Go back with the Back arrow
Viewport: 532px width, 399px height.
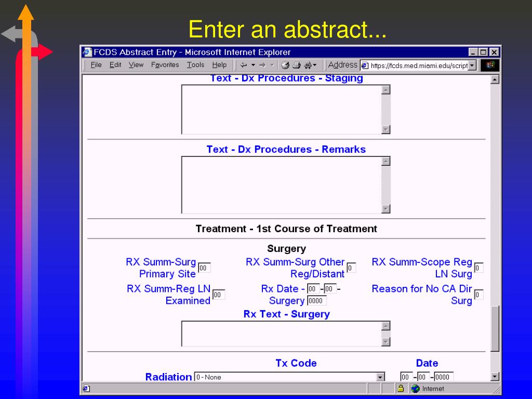click(x=244, y=65)
